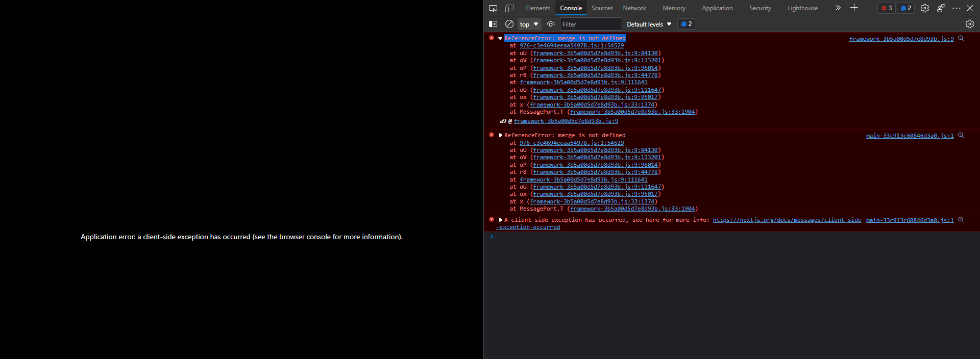980x359 pixels.
Task: Show more tabs double-chevron
Action: (838, 8)
